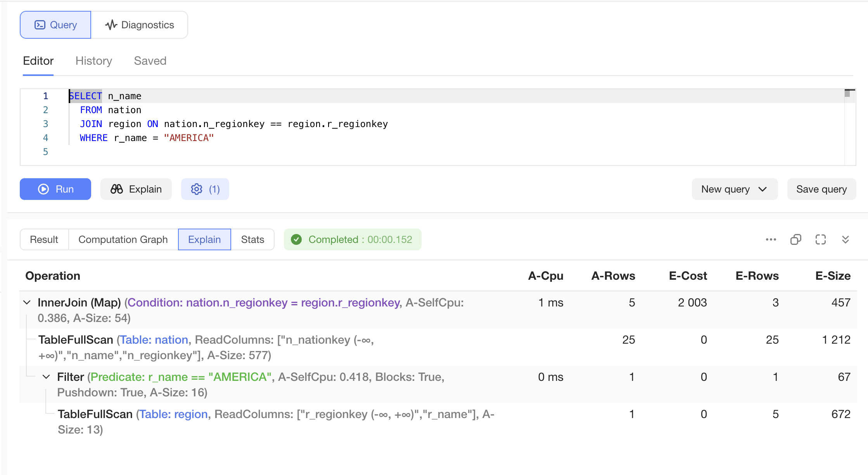Select the TableFullScan nation row
The image size is (868, 475).
[x=437, y=347]
